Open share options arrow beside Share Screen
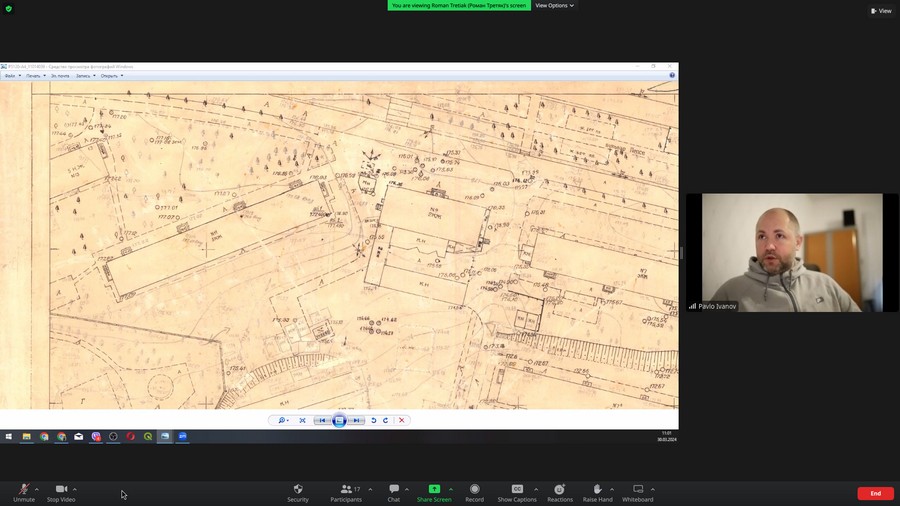This screenshot has height=506, width=900. point(451,489)
